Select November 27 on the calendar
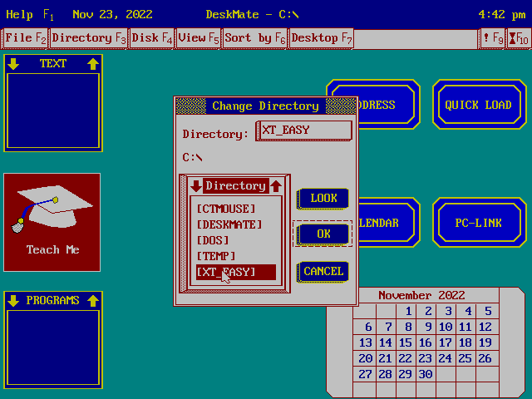The width and height of the screenshot is (532, 399). tap(366, 374)
